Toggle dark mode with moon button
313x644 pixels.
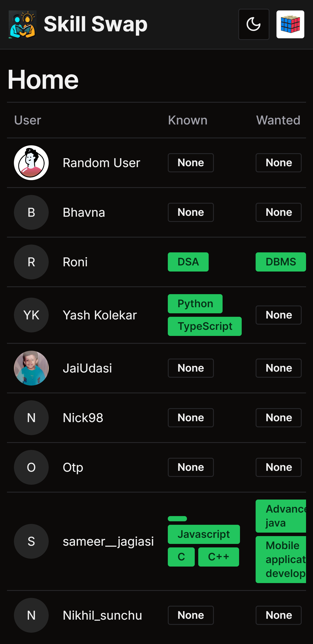[253, 24]
